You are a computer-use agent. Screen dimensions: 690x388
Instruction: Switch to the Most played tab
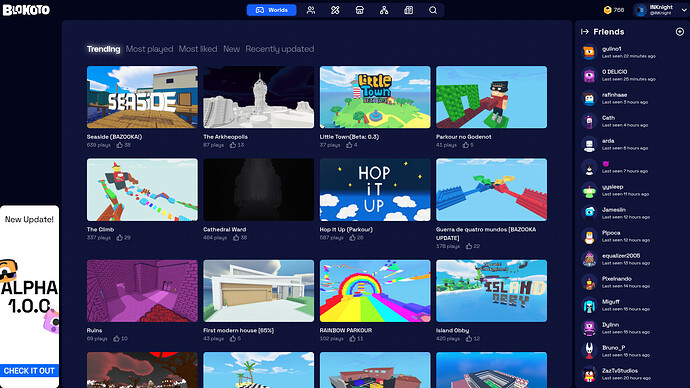(x=150, y=49)
